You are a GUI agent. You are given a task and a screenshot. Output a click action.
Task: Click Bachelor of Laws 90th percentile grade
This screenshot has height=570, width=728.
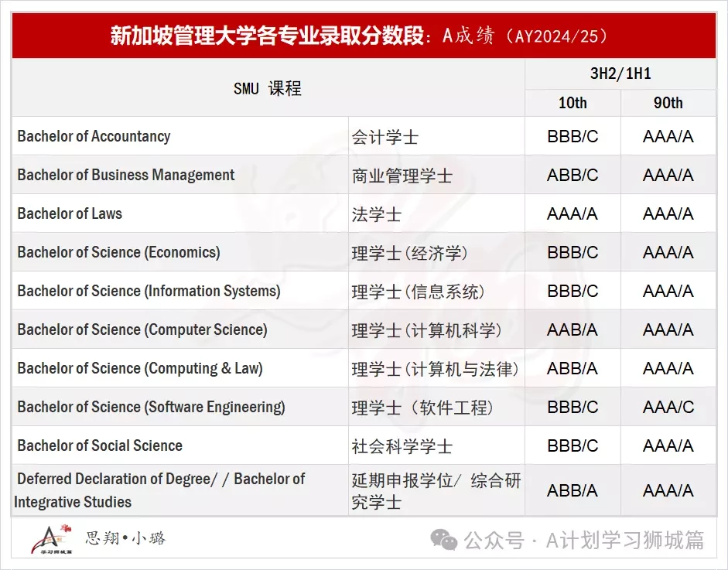click(x=668, y=213)
